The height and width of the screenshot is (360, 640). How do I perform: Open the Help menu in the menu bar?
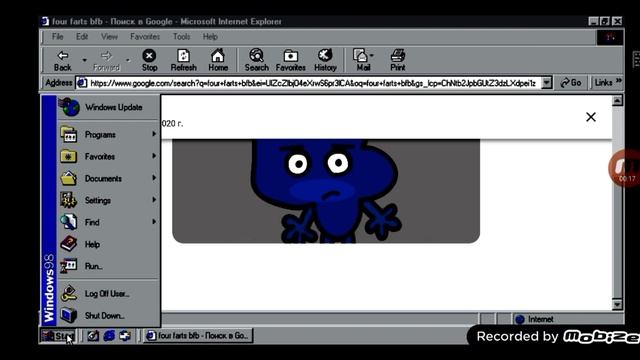point(210,37)
